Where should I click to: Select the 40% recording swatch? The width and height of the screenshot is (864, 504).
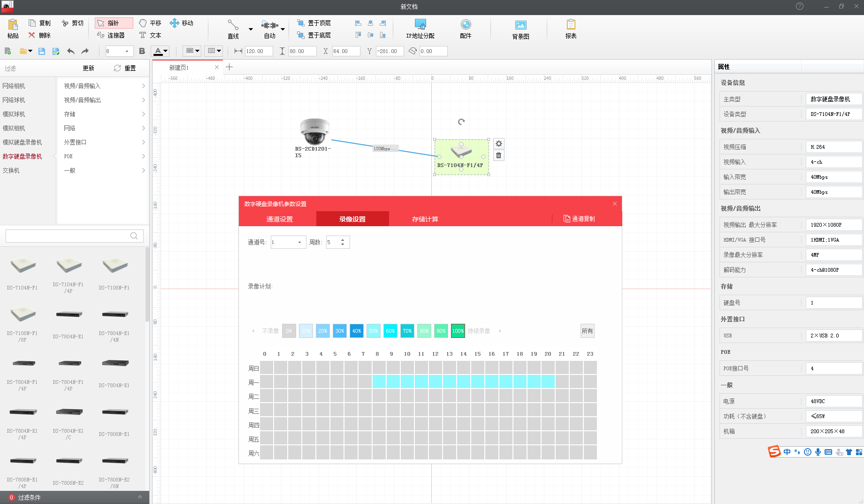point(357,331)
